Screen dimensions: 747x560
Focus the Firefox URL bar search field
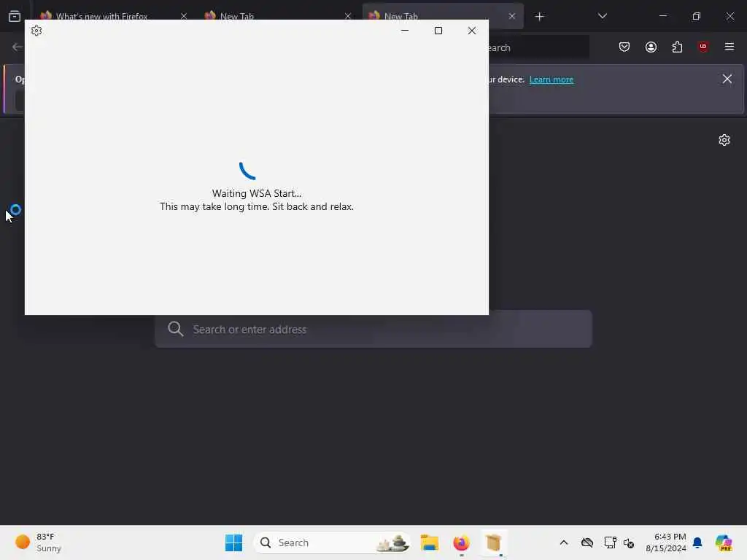(538, 47)
